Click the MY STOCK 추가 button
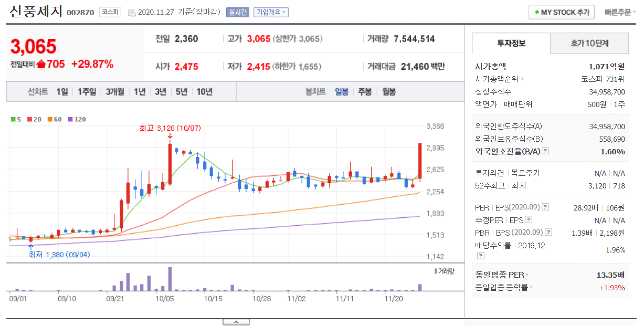This screenshot has height=326, width=644. coord(562,13)
